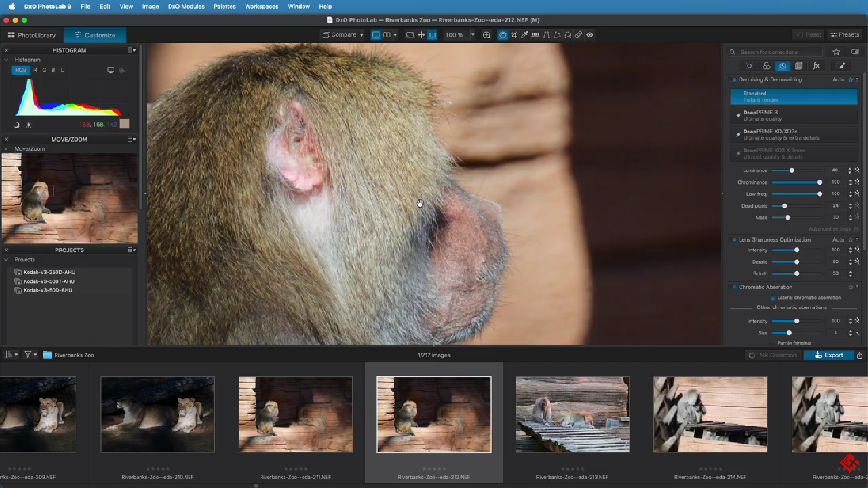Switch to the Customize tab

[95, 35]
